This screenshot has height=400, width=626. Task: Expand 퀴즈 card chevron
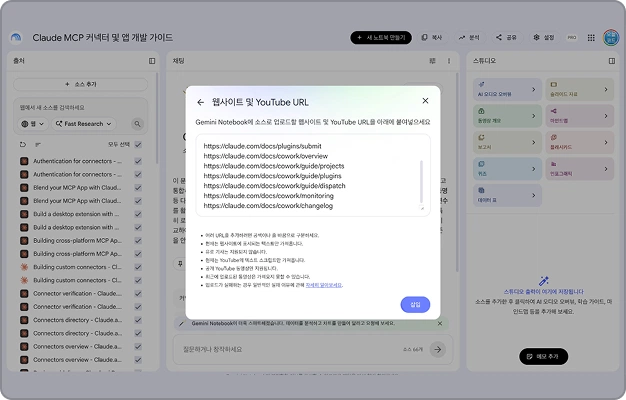point(533,169)
